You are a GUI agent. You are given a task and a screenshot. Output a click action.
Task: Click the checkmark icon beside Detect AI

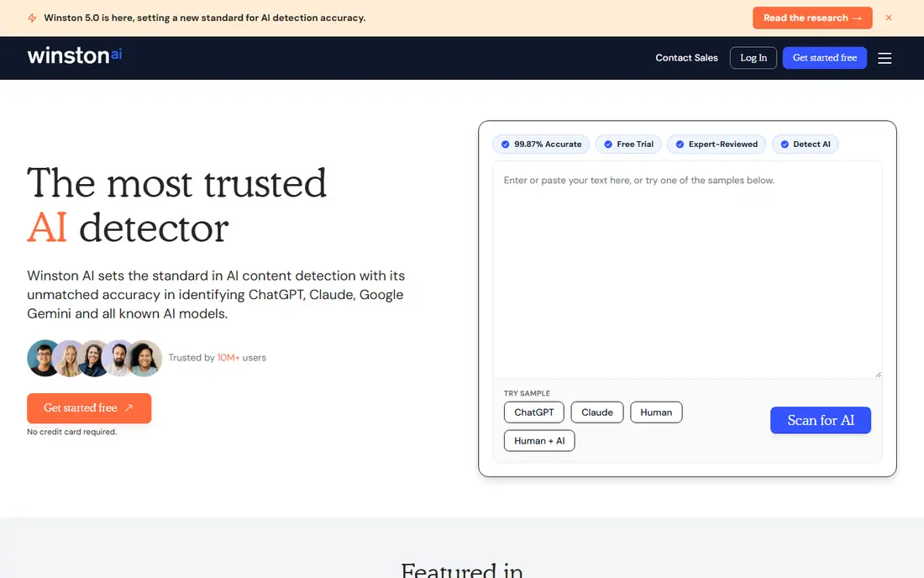785,144
